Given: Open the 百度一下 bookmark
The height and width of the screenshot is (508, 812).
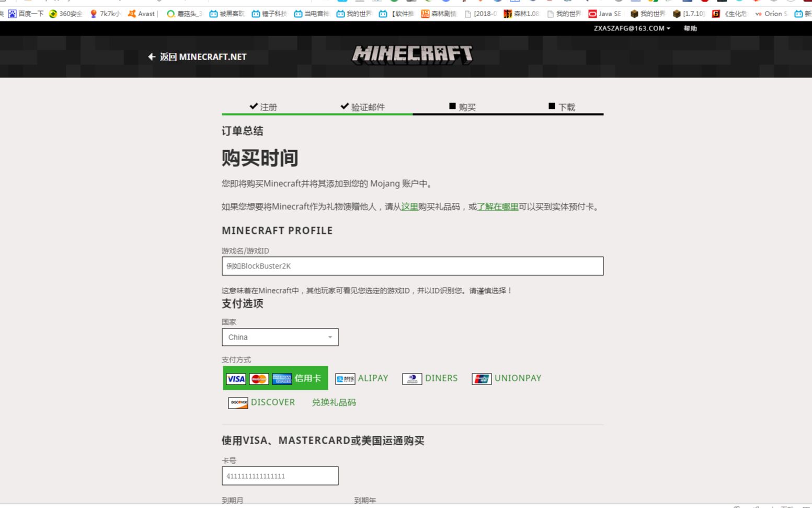Looking at the screenshot, I should [x=26, y=14].
